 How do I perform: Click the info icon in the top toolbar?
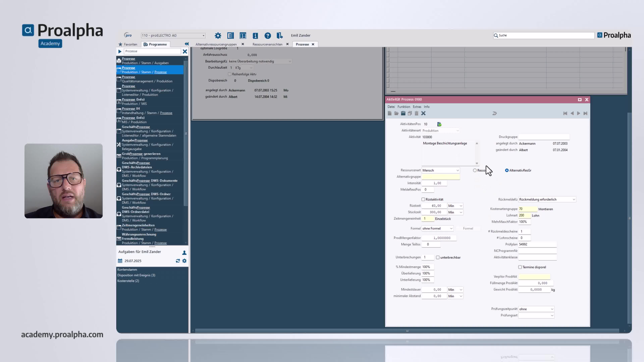(x=255, y=36)
